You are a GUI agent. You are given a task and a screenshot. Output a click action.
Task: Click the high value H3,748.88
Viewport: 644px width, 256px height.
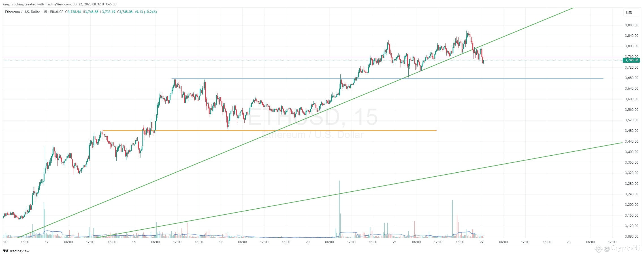pyautogui.click(x=90, y=12)
